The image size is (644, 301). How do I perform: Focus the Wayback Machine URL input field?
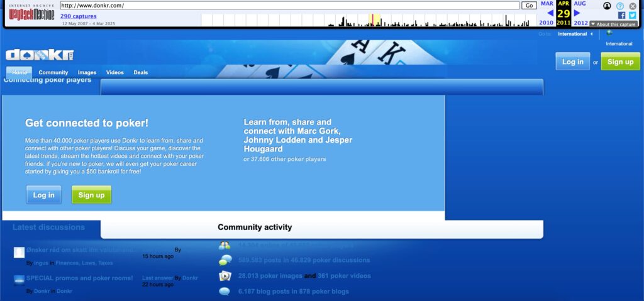click(289, 6)
